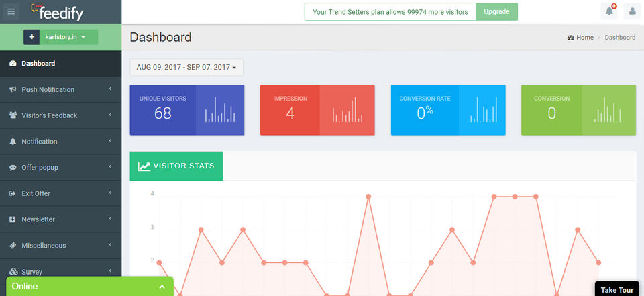Open the notifications bell icon
Viewport: 644px width, 296px height.
(609, 11)
